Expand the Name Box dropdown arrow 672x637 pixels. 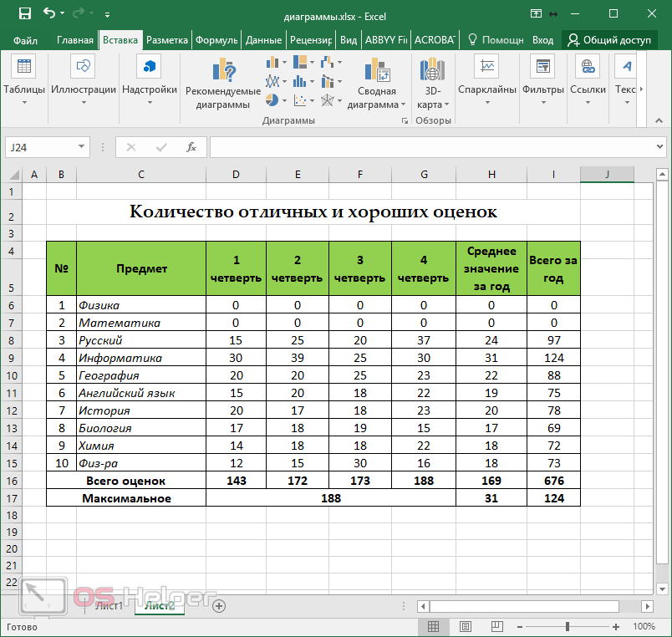(82, 147)
